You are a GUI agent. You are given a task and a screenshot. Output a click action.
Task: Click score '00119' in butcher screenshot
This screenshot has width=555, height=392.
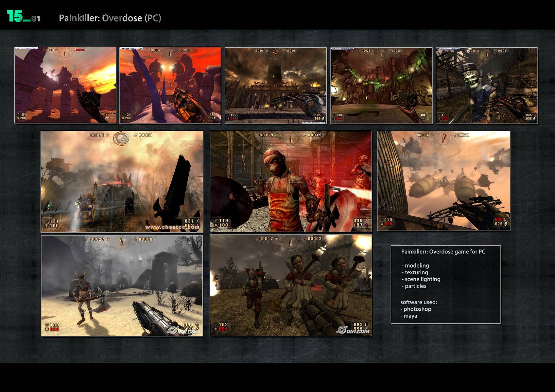click(x=267, y=135)
